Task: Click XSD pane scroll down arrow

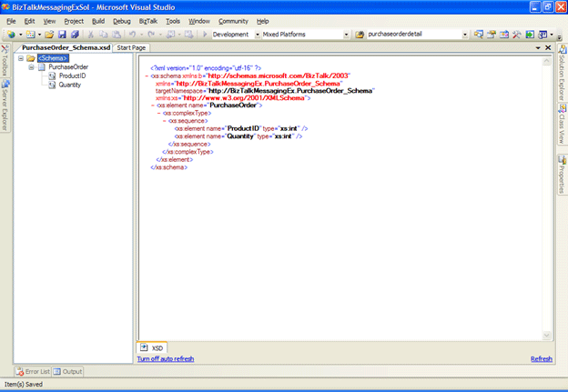Action: (x=547, y=336)
